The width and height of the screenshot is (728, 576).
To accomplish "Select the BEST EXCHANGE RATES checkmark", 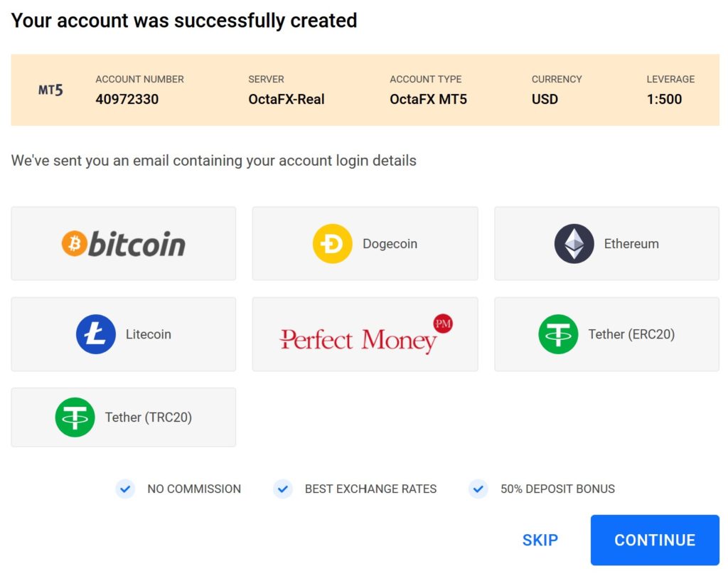I will point(283,489).
